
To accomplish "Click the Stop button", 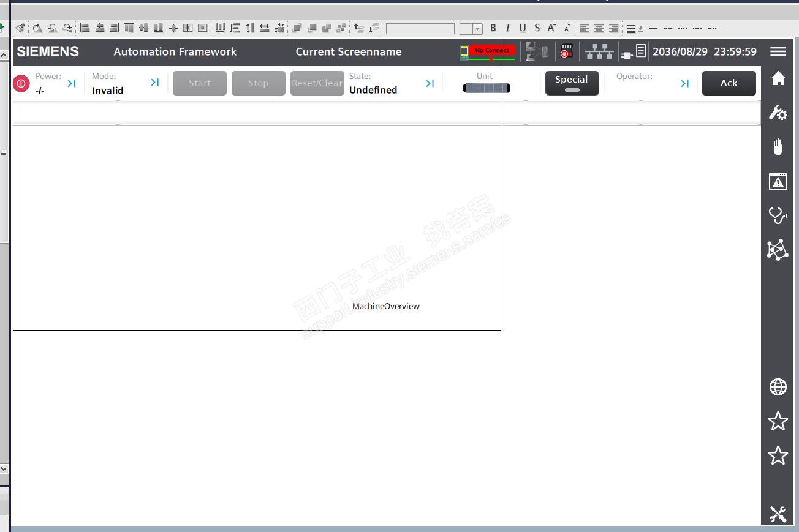I will coord(259,83).
